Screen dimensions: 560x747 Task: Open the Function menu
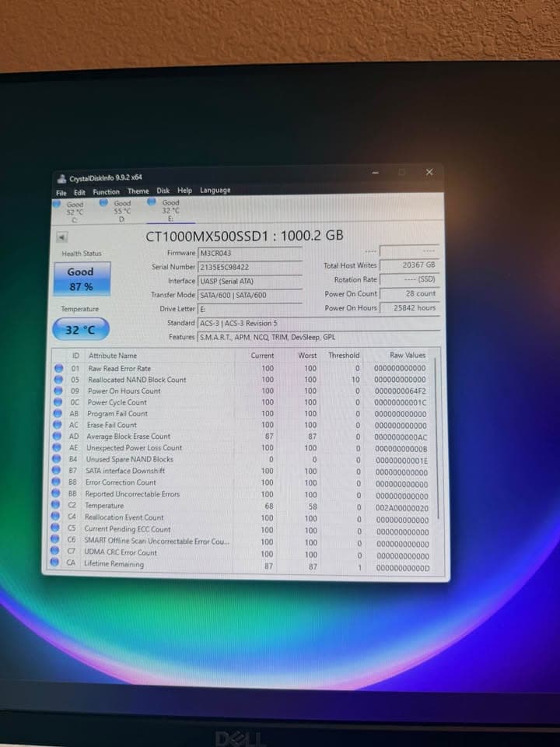click(107, 192)
